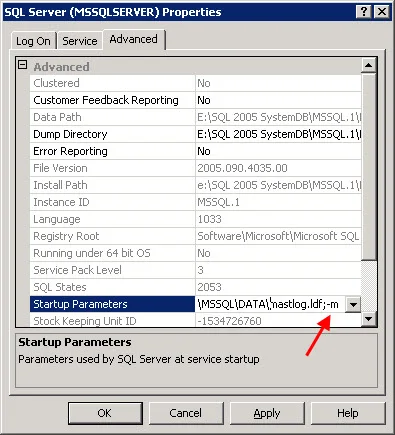Click the Language value 1033
This screenshot has width=395, height=435.
coord(278,219)
